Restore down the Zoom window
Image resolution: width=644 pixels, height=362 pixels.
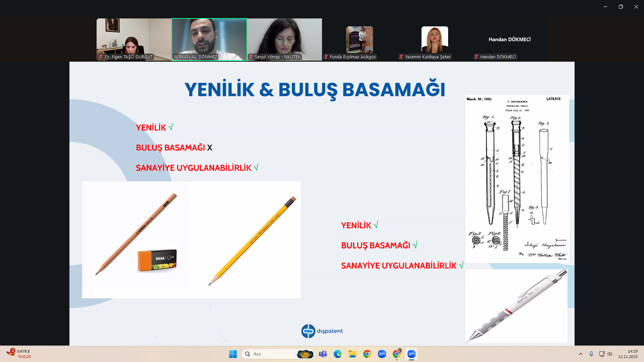click(x=621, y=7)
